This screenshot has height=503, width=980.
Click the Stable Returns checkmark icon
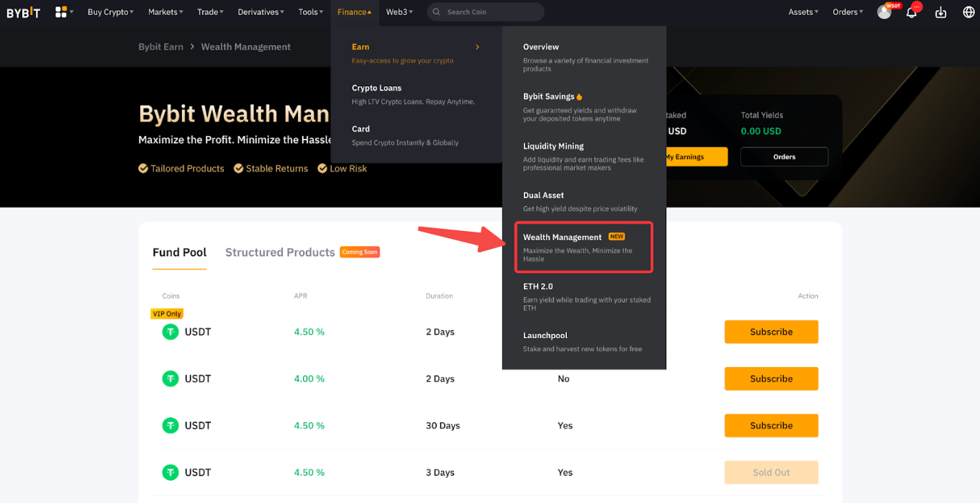pos(238,168)
